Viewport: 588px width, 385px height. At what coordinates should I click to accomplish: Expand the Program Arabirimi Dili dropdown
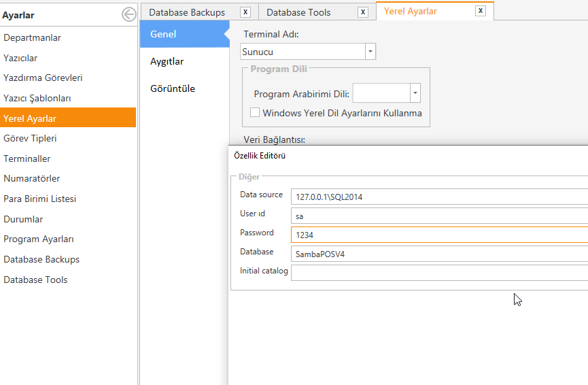tap(415, 93)
